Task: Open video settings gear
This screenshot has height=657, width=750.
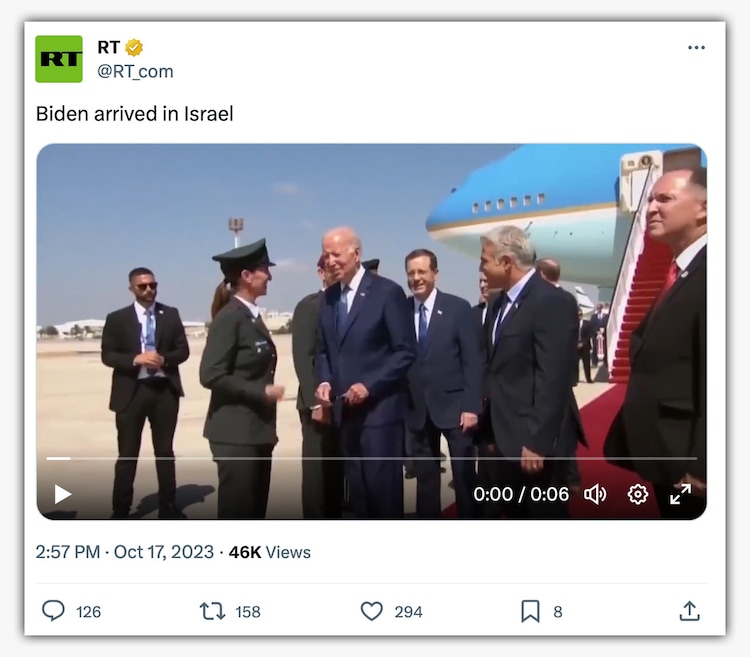Action: coord(638,494)
